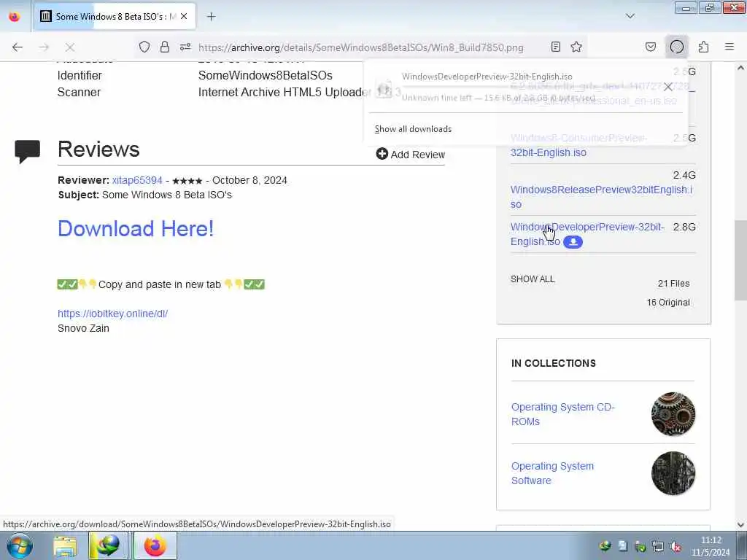This screenshot has height=560, width=747.
Task: Open the Operating System CD-ROMs collection link
Action: 562,414
